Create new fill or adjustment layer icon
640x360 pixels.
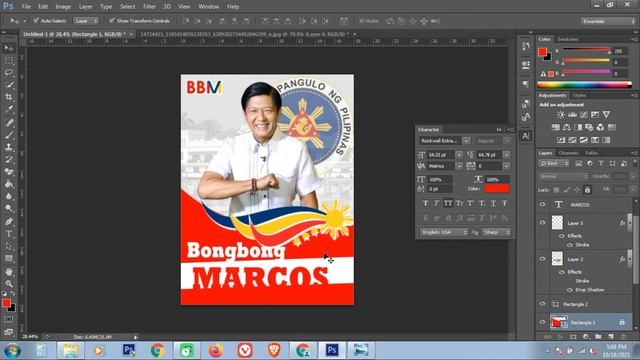[586, 337]
